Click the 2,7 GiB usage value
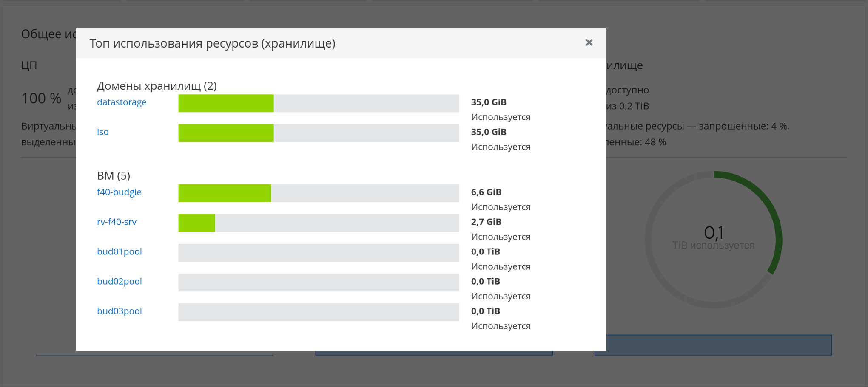 click(x=486, y=222)
